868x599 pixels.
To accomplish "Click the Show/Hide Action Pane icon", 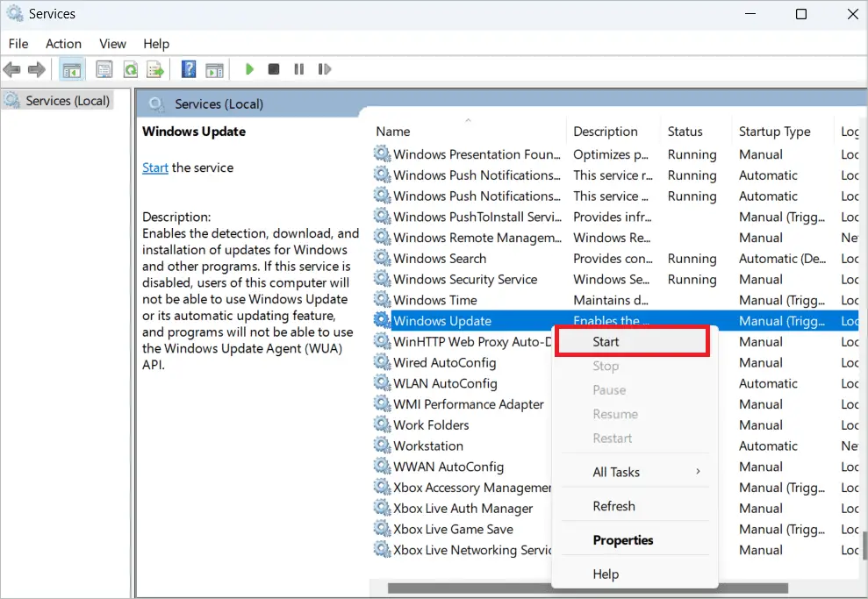I will (214, 69).
